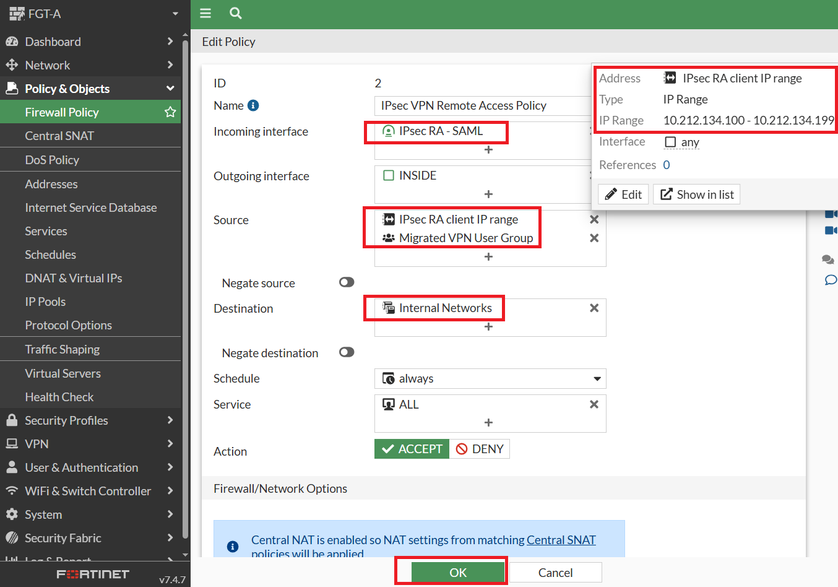This screenshot has height=587, width=838.
Task: Favorite Firewall Policy with the star icon
Action: pyautogui.click(x=170, y=112)
